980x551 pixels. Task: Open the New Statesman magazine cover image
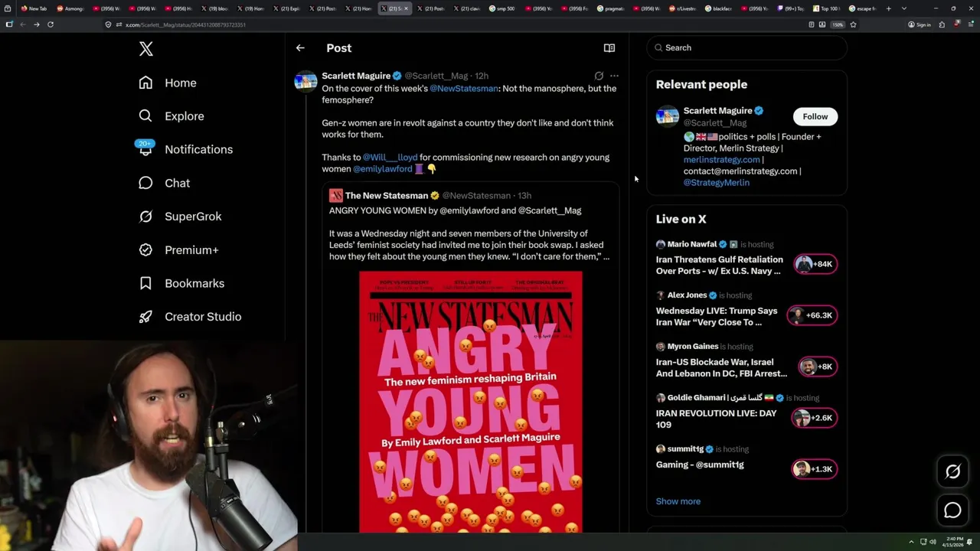click(x=471, y=402)
